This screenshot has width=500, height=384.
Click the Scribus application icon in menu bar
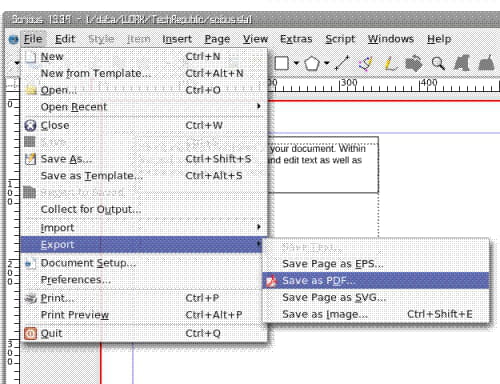click(x=13, y=39)
